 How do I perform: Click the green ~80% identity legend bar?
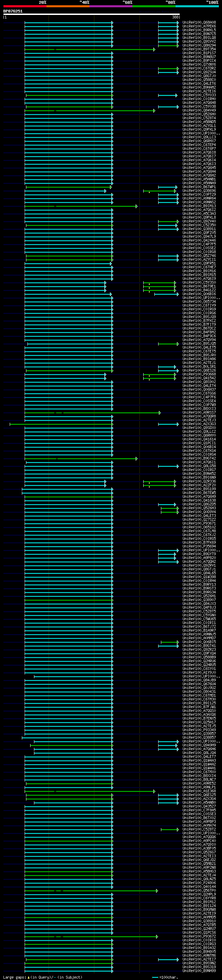pyautogui.click(x=154, y=6)
